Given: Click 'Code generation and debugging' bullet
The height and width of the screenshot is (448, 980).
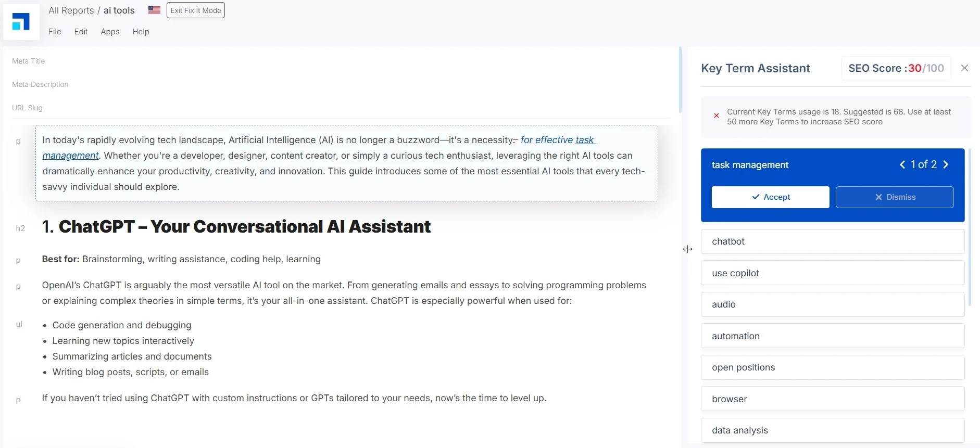Looking at the screenshot, I should click(x=122, y=325).
